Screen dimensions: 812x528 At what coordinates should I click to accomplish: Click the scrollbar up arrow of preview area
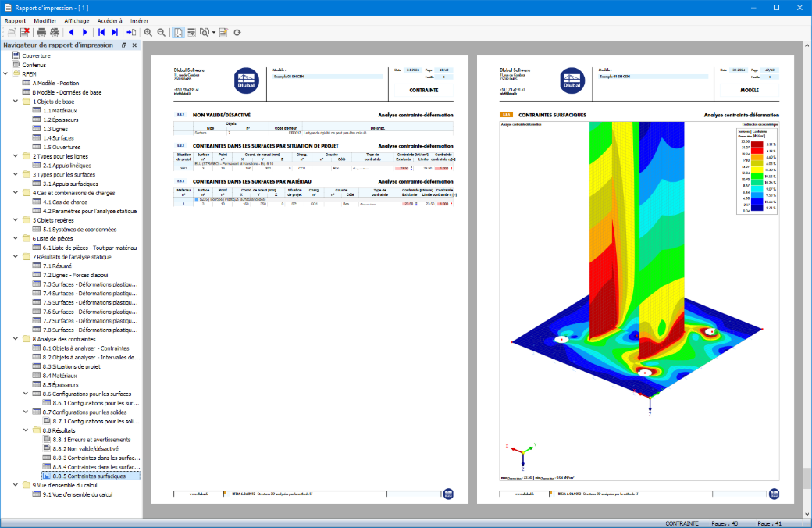tap(807, 45)
